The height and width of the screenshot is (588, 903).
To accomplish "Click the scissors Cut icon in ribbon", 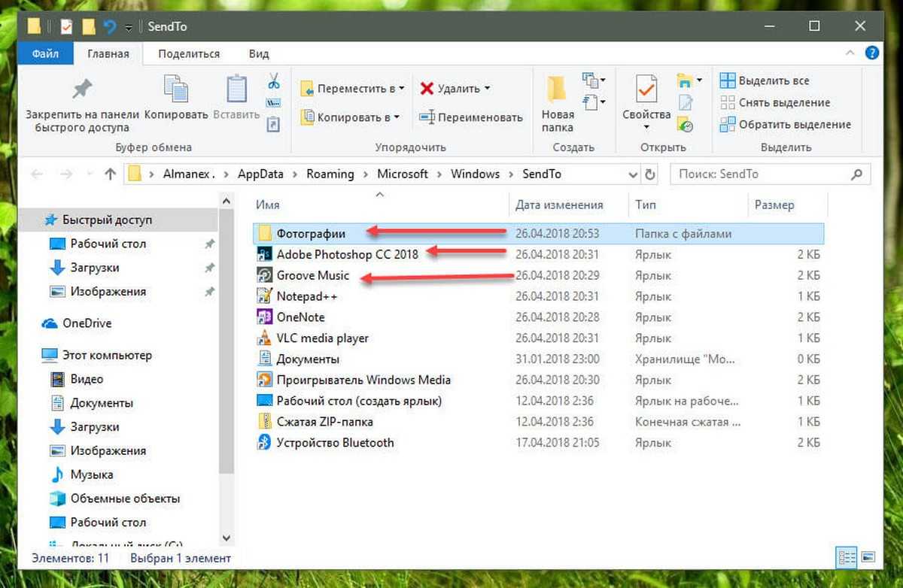I will point(274,81).
